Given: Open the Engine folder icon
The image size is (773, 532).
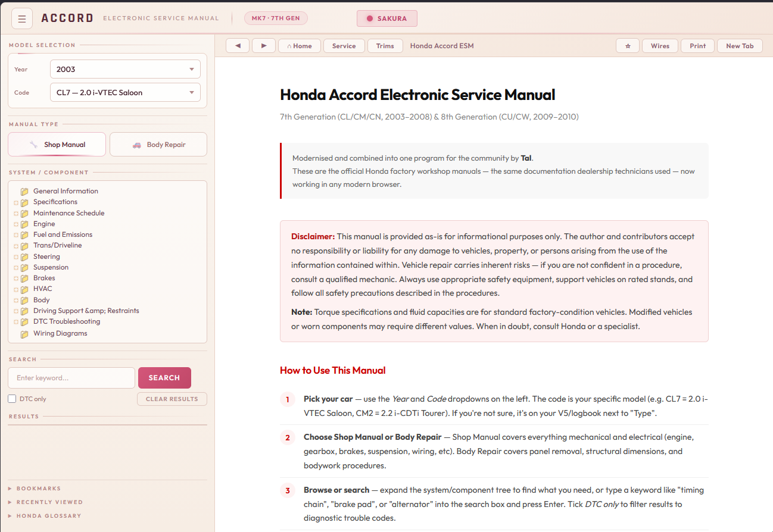Looking at the screenshot, I should [24, 224].
